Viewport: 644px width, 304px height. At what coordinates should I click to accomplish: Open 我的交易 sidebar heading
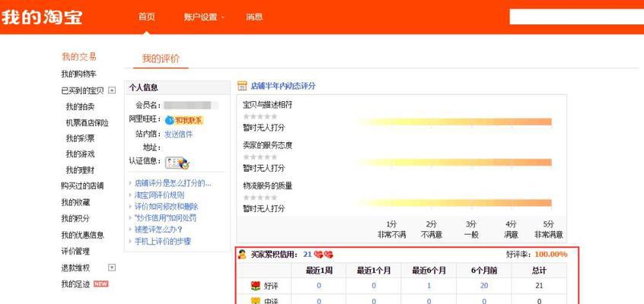coord(79,56)
